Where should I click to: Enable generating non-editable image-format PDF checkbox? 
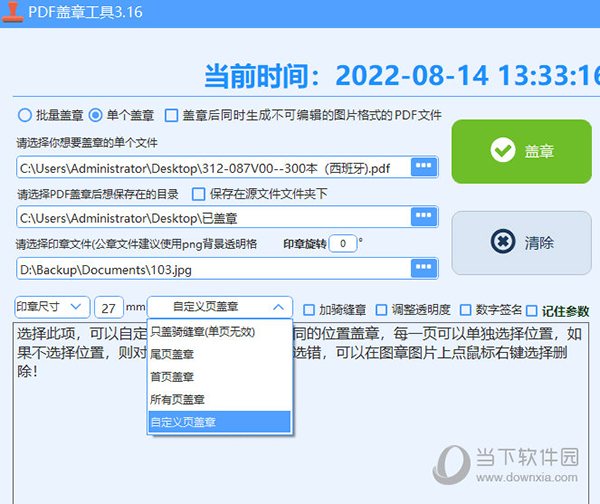(171, 115)
